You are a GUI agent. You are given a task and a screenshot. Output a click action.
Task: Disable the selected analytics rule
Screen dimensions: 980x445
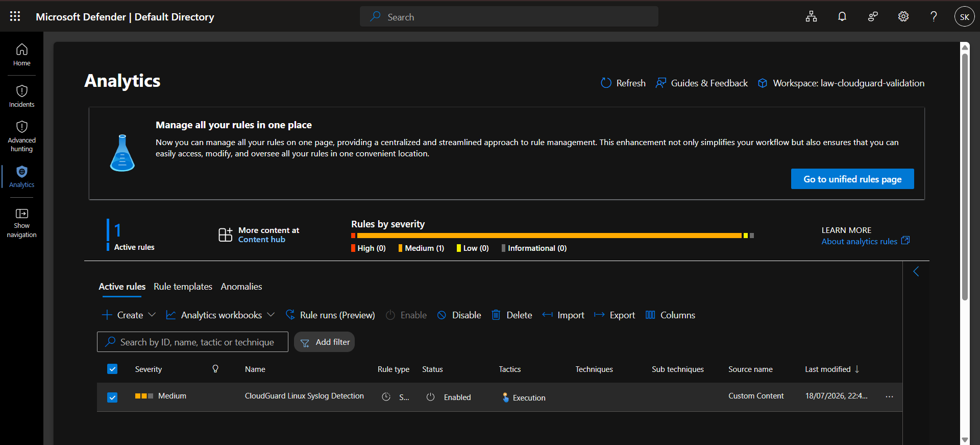click(x=459, y=315)
